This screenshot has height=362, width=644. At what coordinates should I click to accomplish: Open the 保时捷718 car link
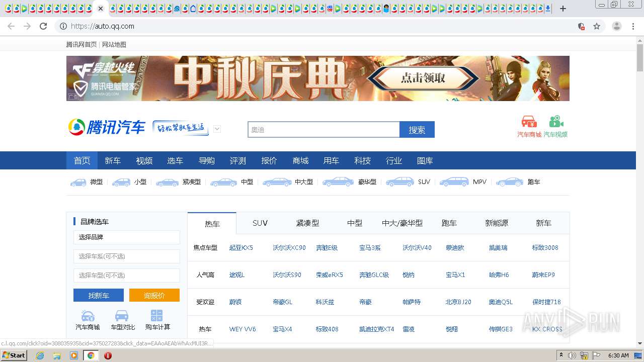point(546,302)
